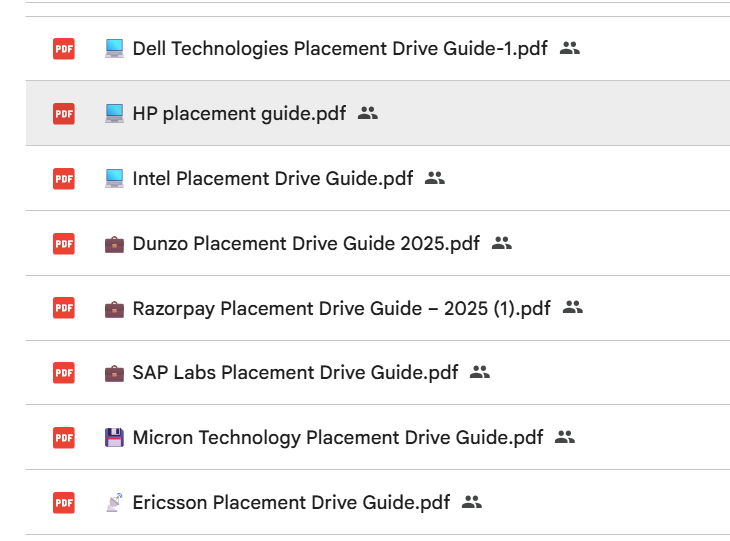730x541 pixels.
Task: Open Dell Technologies Placement Drive Guide-1.pdf
Action: [x=340, y=48]
